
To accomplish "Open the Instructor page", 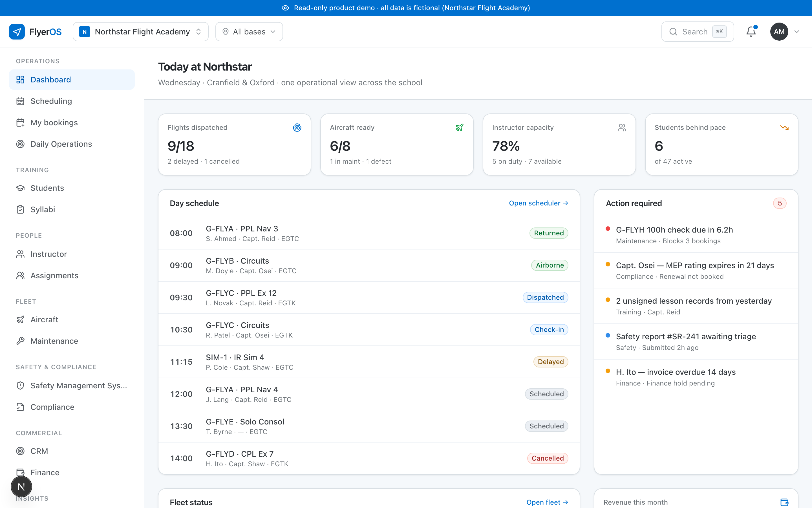I will (x=72, y=254).
